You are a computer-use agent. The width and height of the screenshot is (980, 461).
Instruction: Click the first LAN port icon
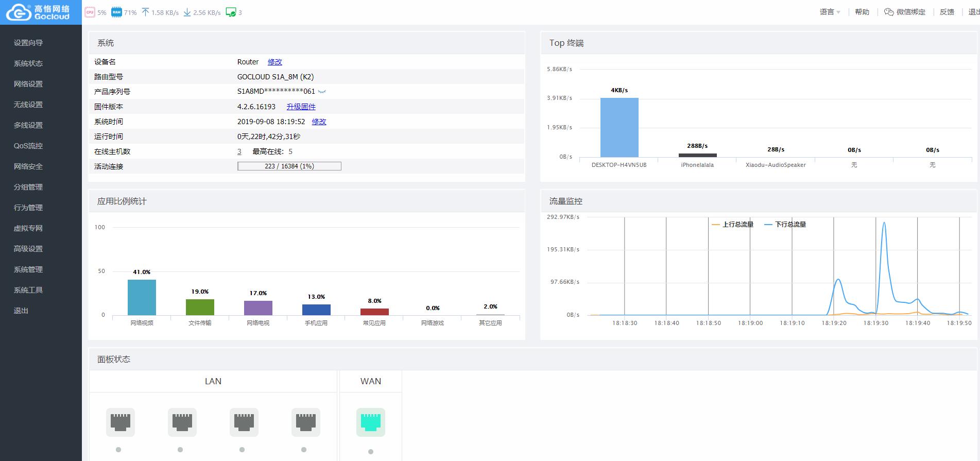(121, 422)
